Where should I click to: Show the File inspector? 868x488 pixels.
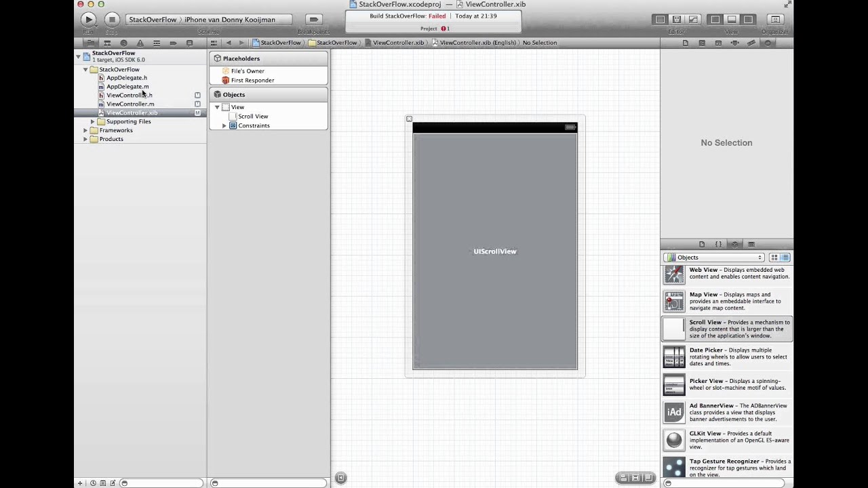686,43
